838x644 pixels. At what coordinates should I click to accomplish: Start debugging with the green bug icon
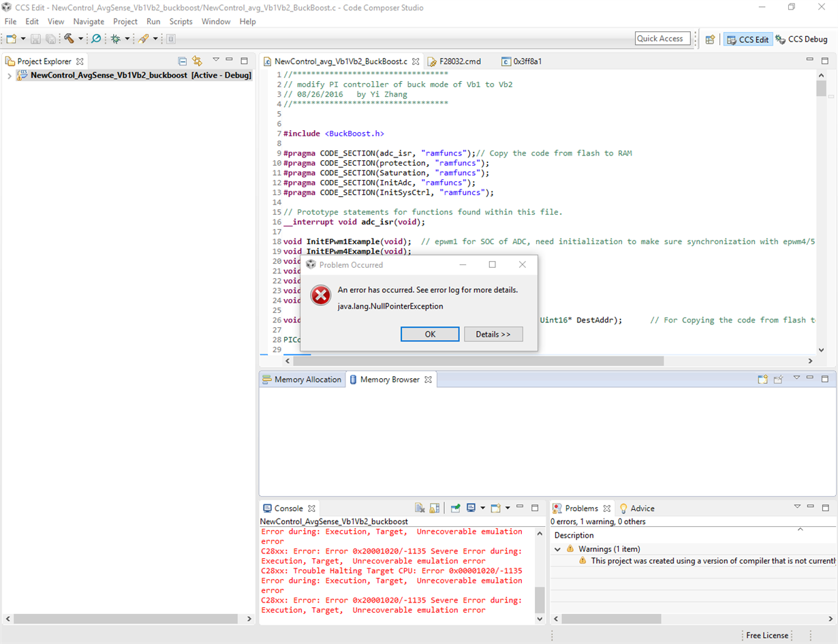(115, 39)
